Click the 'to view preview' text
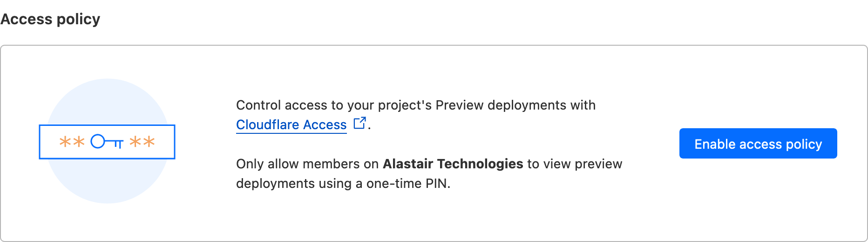 pos(575,164)
